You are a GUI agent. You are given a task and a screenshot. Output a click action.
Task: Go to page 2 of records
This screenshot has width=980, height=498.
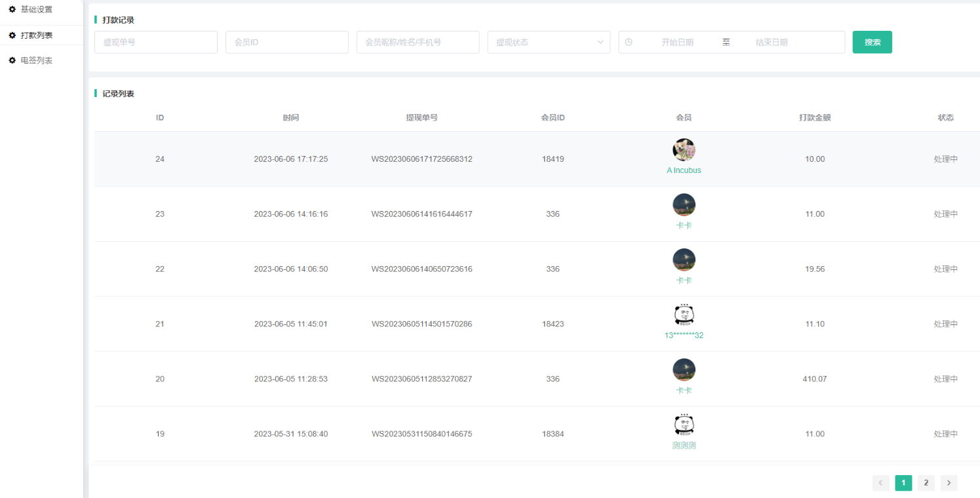[926, 483]
